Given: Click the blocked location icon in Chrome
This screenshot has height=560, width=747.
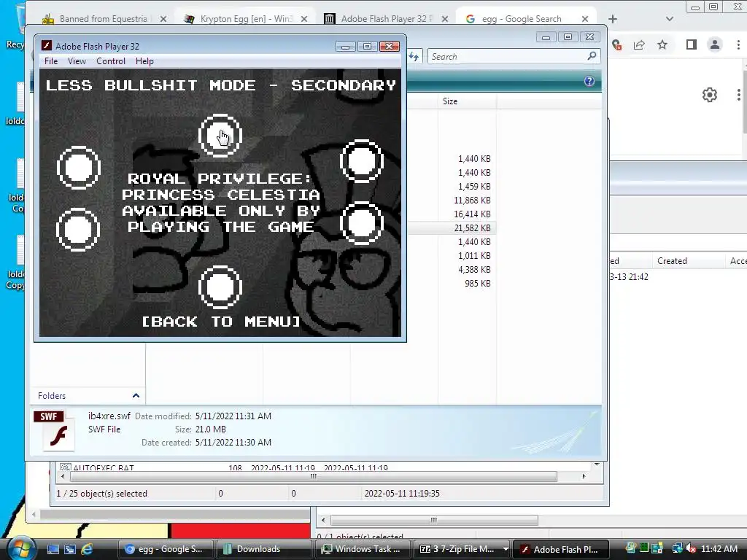Looking at the screenshot, I should [617, 44].
